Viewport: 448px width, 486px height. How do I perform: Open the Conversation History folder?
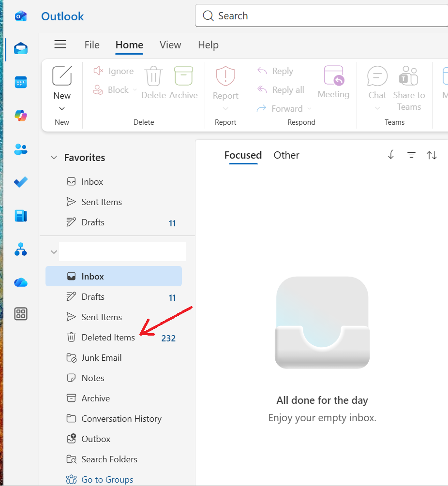click(114, 419)
